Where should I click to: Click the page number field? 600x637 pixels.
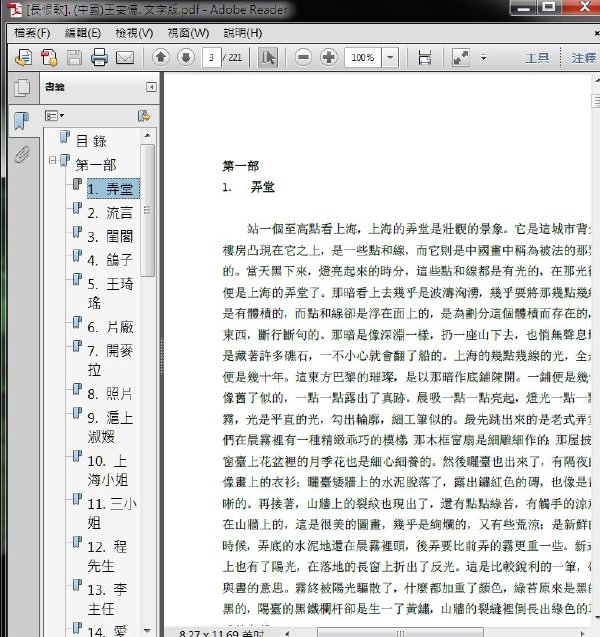pyautogui.click(x=211, y=57)
